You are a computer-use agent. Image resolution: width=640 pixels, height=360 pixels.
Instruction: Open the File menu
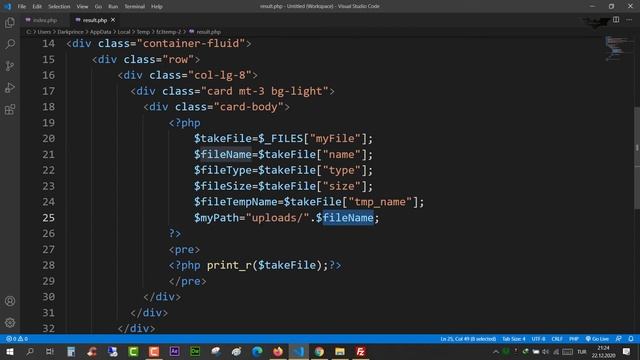tap(22, 6)
